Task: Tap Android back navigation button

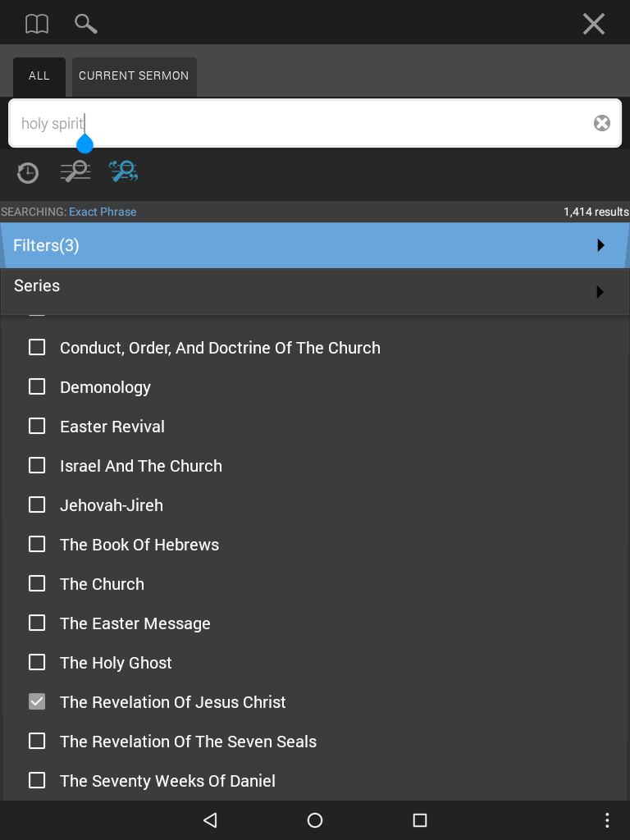Action: coord(211,820)
